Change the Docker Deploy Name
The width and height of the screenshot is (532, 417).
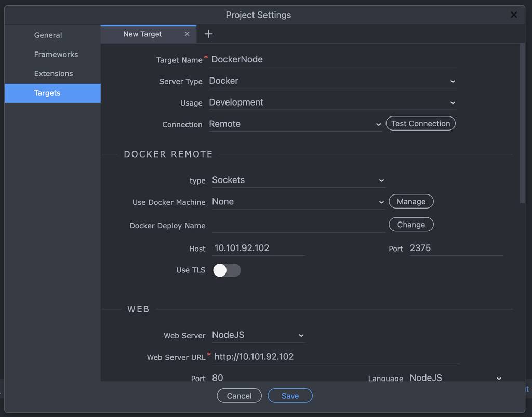[411, 224]
